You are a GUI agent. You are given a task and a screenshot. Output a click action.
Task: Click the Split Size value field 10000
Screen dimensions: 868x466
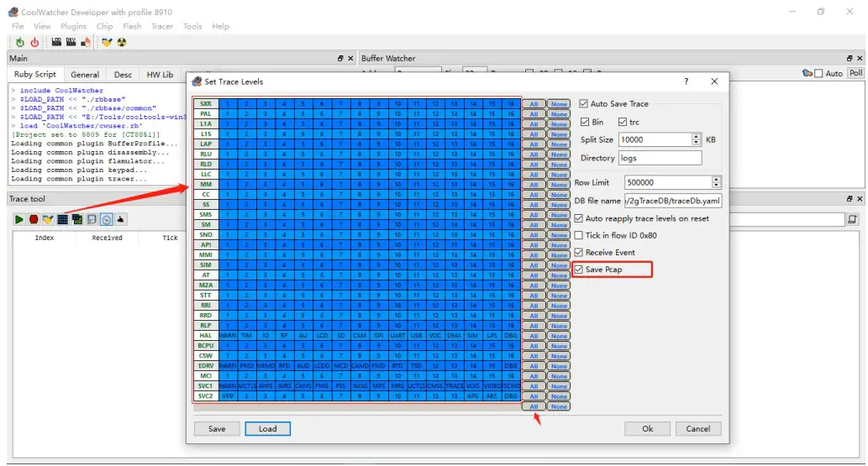(x=655, y=139)
